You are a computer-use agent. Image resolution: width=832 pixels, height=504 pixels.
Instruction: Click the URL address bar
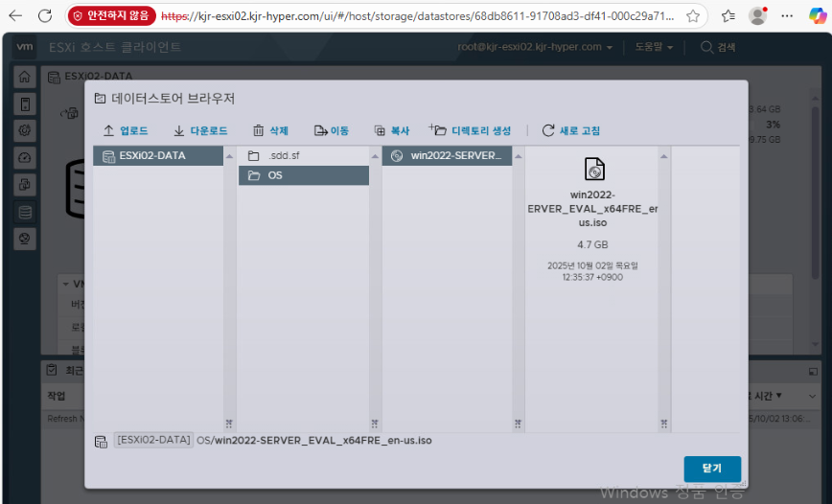pyautogui.click(x=417, y=16)
